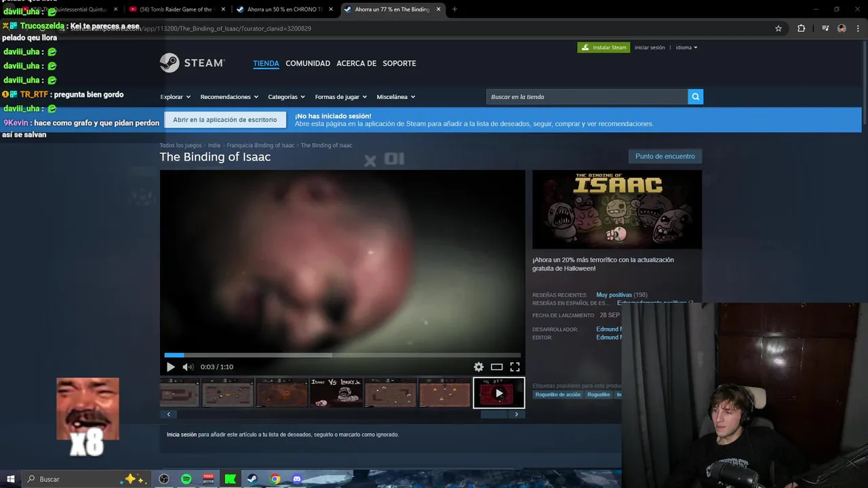Open browser extensions puzzle icon
The width and height of the screenshot is (868, 488).
coord(801,28)
